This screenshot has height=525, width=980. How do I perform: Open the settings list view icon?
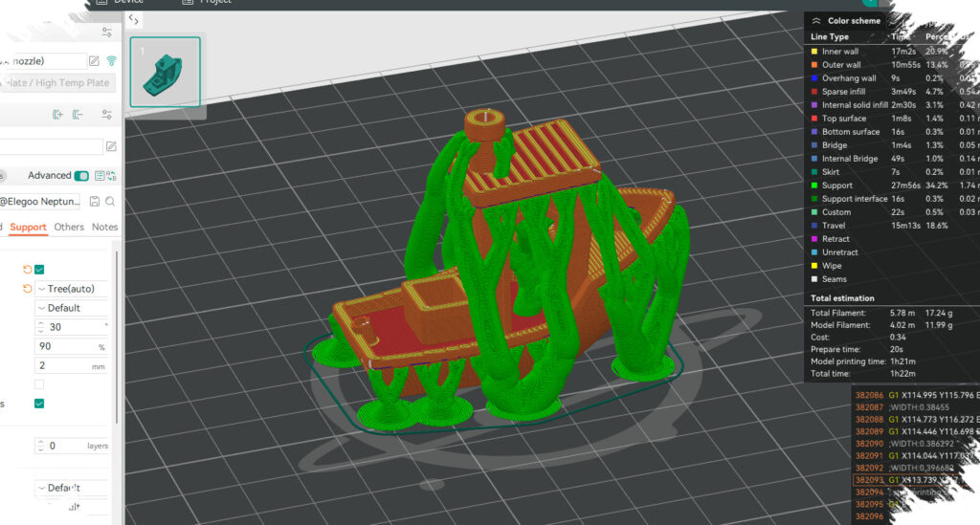[x=99, y=176]
